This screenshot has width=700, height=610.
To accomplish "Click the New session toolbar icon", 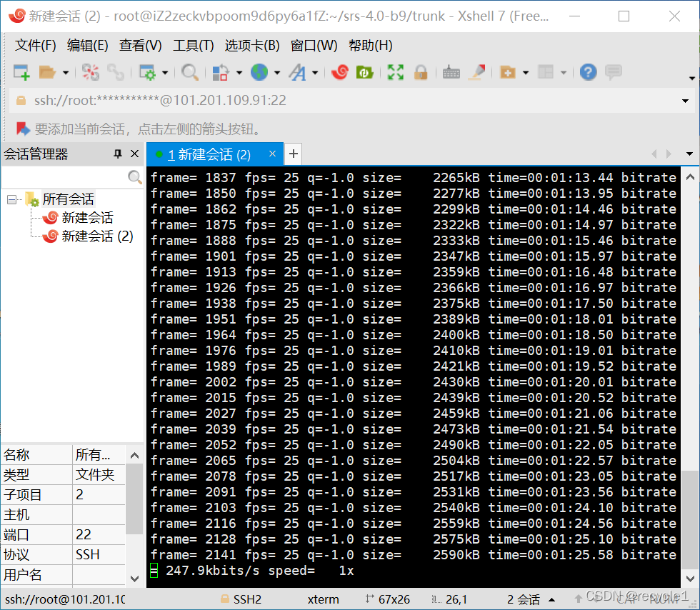I will pyautogui.click(x=21, y=72).
